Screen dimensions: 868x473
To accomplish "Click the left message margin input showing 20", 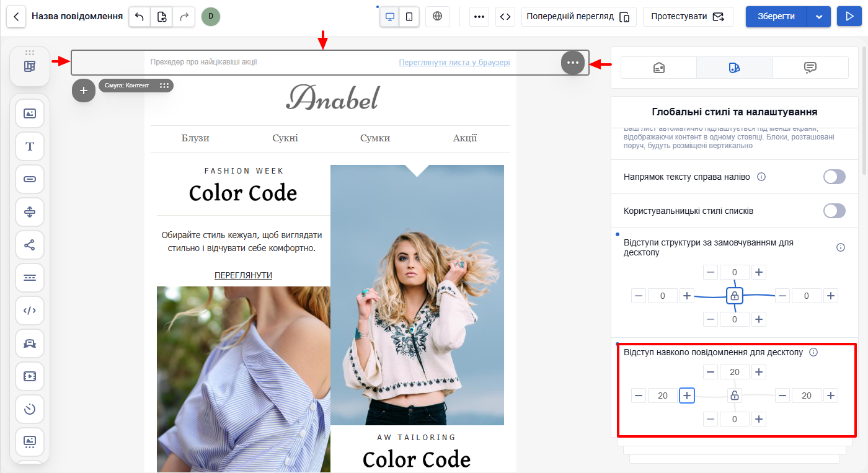I will pos(663,395).
